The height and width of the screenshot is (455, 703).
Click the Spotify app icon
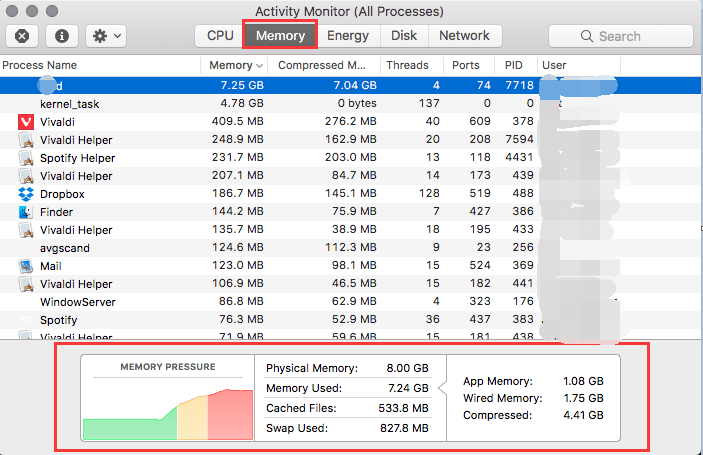tap(26, 320)
